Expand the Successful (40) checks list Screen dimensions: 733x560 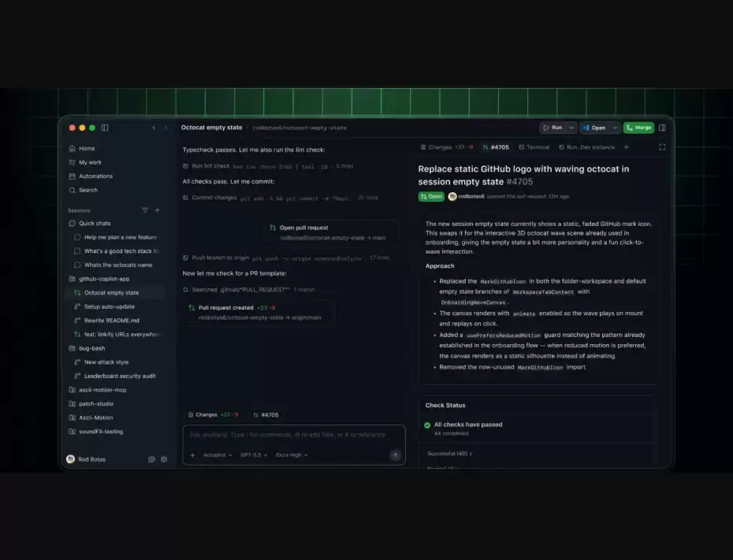[450, 454]
